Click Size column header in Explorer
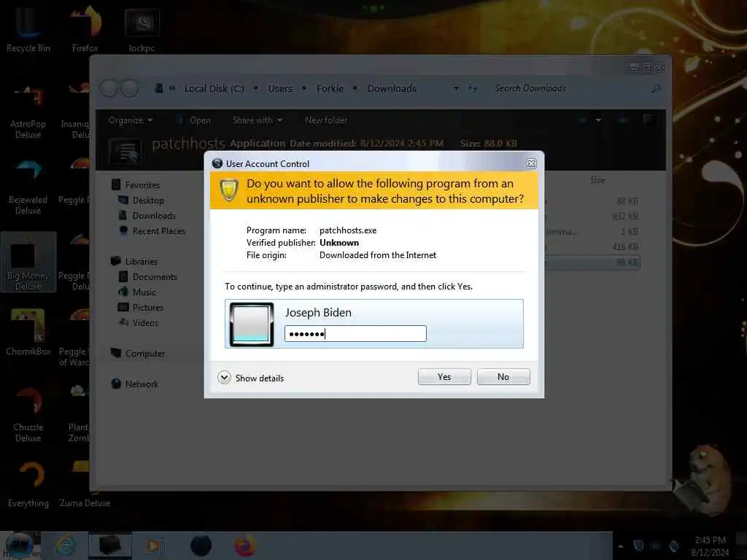Viewport: 747px width, 560px height. point(597,180)
